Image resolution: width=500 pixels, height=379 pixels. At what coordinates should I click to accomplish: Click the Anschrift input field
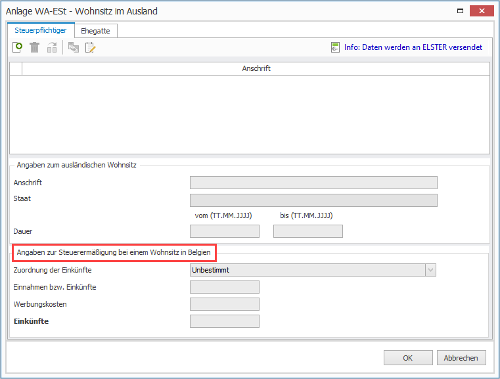pos(314,183)
